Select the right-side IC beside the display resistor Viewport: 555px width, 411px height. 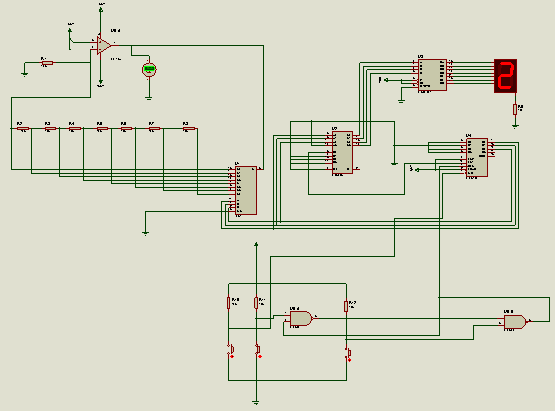click(x=477, y=158)
